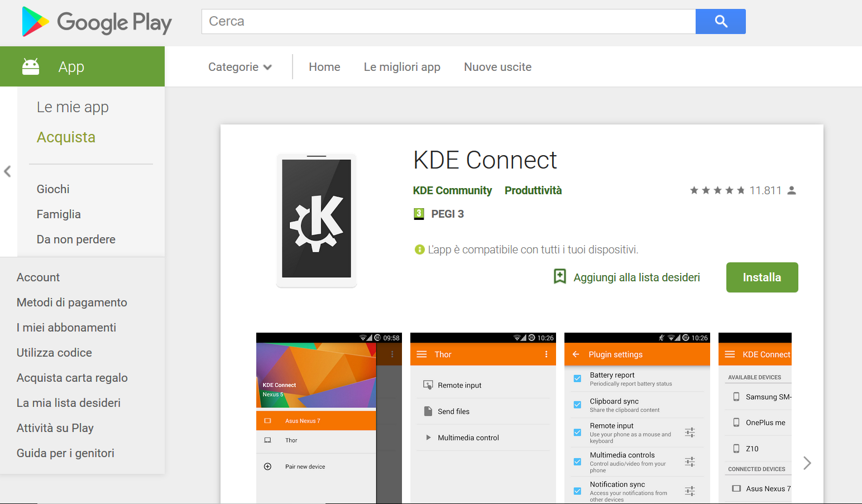Click the reviewer person icon beside 11.811
The width and height of the screenshot is (862, 504).
(792, 190)
